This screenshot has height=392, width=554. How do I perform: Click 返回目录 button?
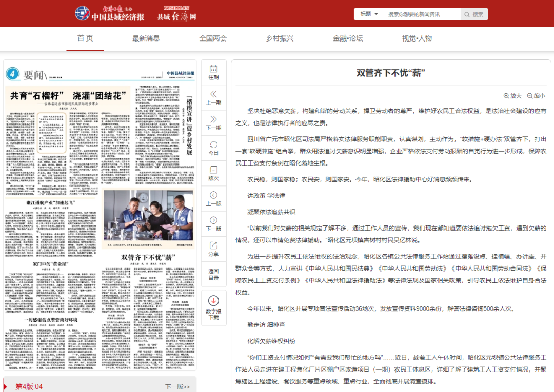click(213, 275)
